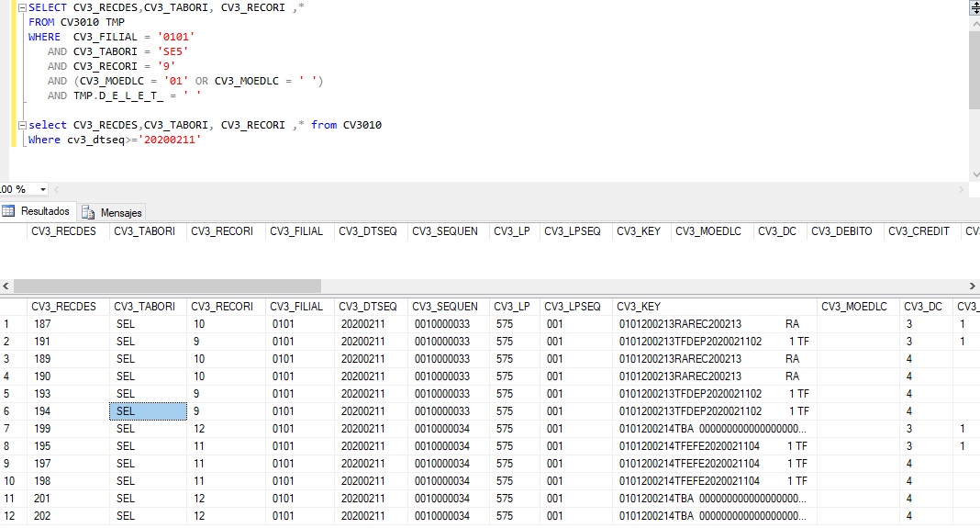
Task: Click the Resultados grid icon
Action: [8, 211]
